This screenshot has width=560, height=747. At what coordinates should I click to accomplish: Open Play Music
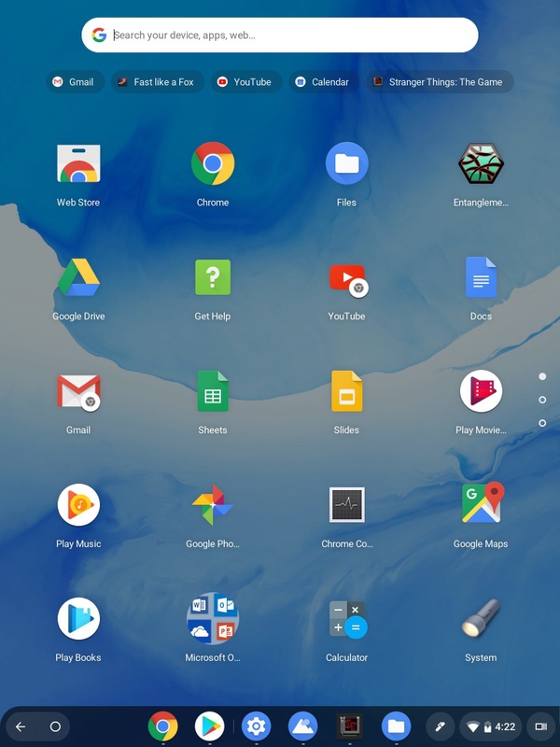(78, 505)
